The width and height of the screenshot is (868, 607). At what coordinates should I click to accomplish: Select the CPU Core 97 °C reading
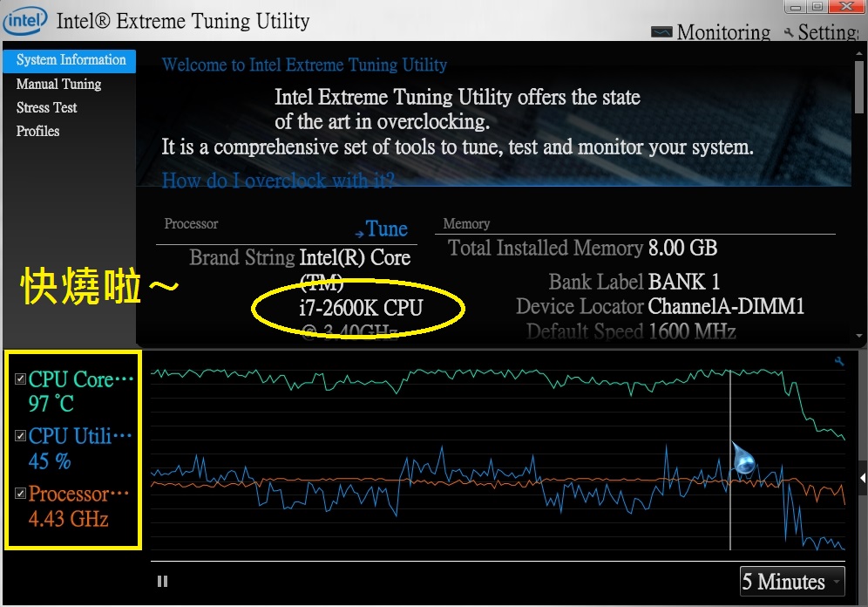pos(51,404)
